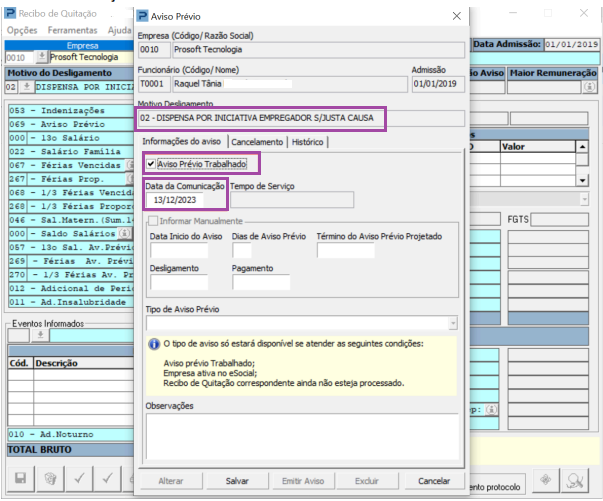
Task: Open the Tipo de Aviso Prévio dropdown
Action: [453, 323]
